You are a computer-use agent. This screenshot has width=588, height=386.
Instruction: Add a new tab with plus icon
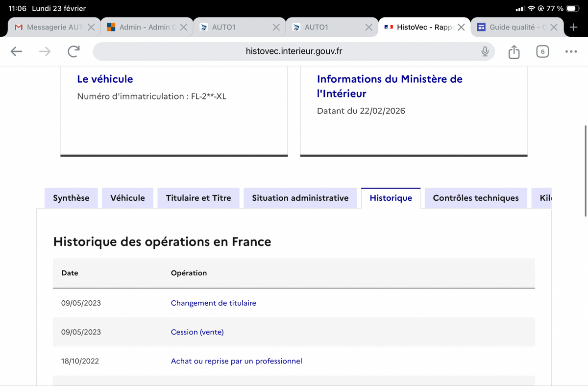pyautogui.click(x=573, y=27)
